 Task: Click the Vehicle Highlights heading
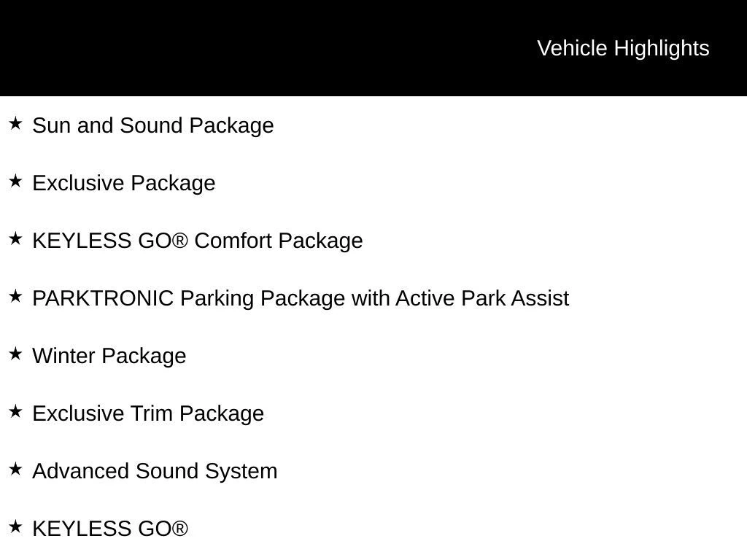[623, 48]
